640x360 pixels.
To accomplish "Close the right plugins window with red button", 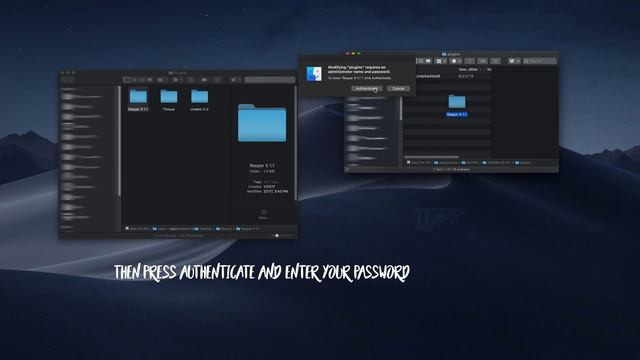I will pos(348,53).
